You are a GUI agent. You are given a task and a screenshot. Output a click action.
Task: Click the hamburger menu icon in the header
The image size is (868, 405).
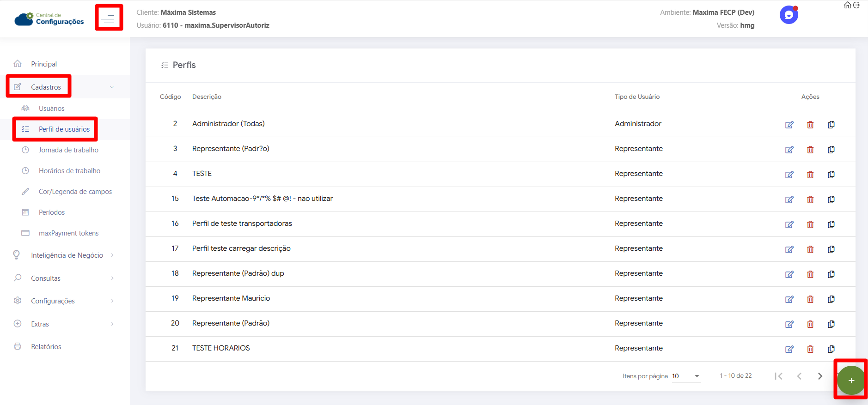pyautogui.click(x=109, y=18)
